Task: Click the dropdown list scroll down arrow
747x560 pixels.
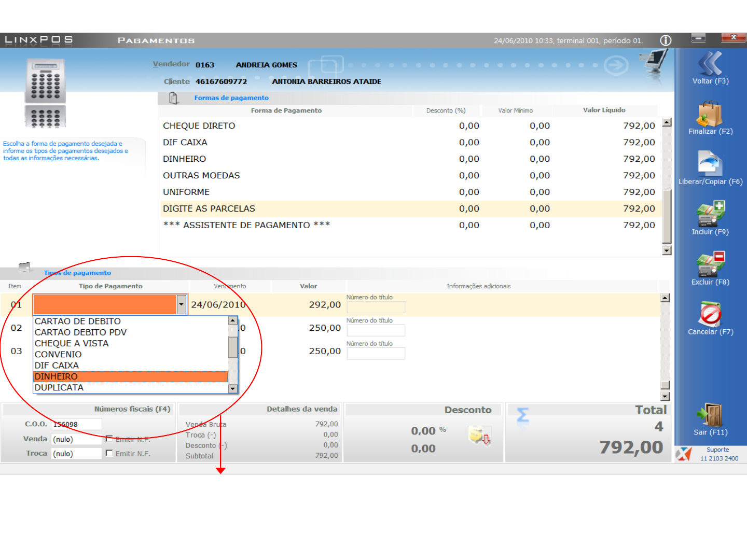Action: (x=233, y=388)
